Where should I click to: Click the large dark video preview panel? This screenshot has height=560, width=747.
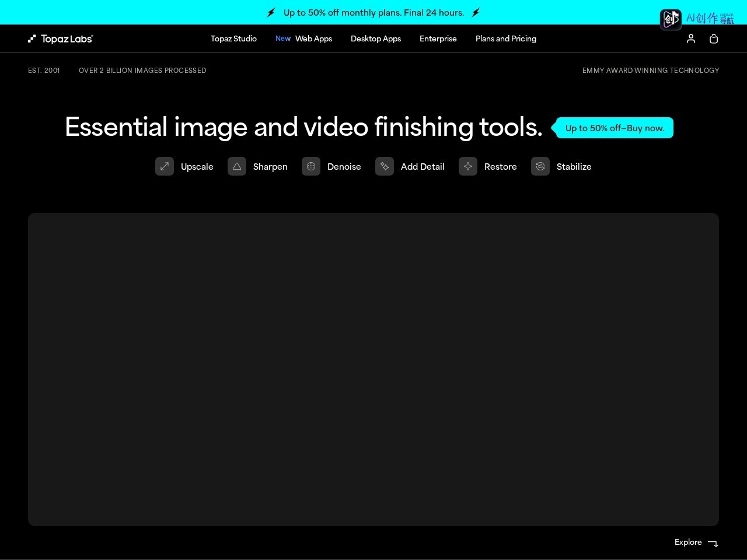[x=373, y=369]
